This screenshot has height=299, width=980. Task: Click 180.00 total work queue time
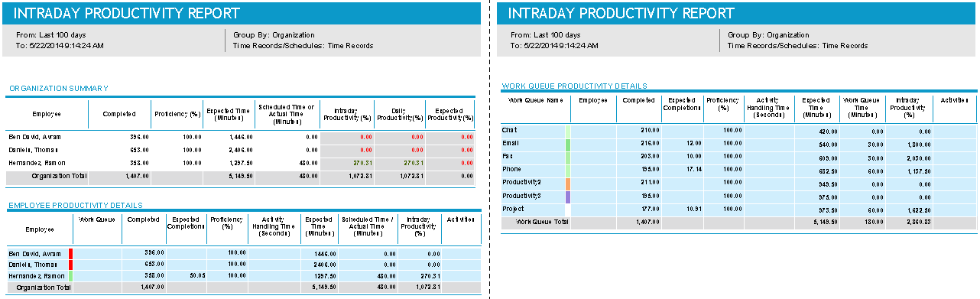pos(873,222)
